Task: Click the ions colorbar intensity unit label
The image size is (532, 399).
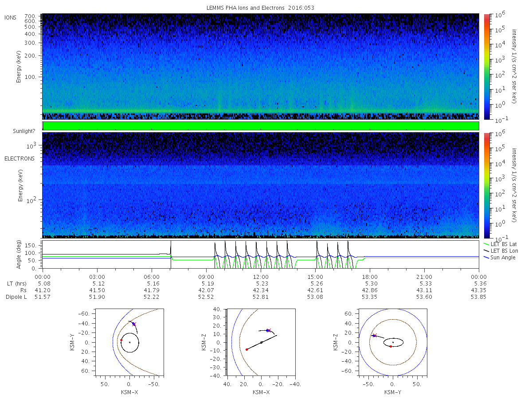Action: 514,66
